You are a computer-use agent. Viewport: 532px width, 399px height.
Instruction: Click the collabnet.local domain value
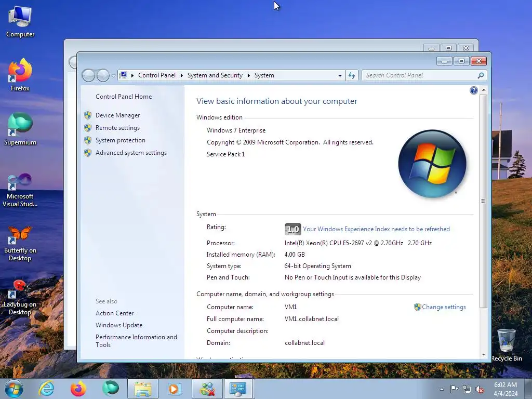pyautogui.click(x=304, y=343)
